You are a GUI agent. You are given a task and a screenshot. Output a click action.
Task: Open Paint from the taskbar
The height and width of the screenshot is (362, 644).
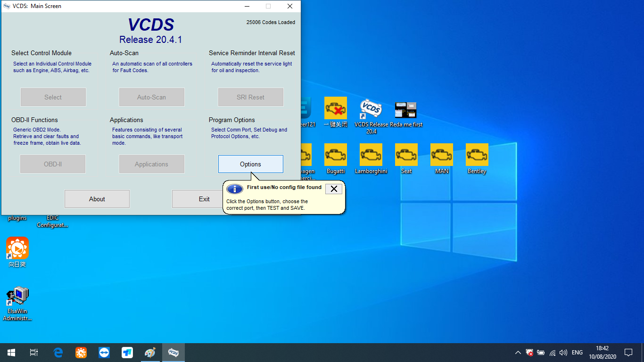(x=150, y=353)
